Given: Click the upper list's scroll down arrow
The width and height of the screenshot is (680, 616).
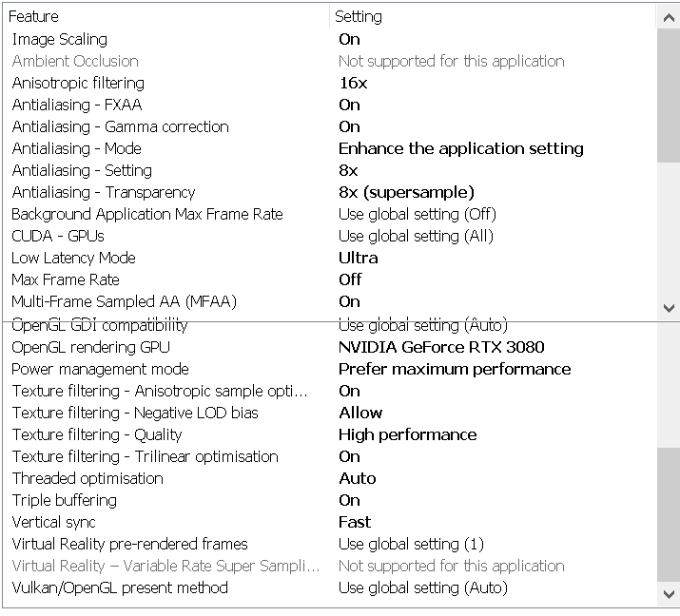Looking at the screenshot, I should tap(669, 308).
